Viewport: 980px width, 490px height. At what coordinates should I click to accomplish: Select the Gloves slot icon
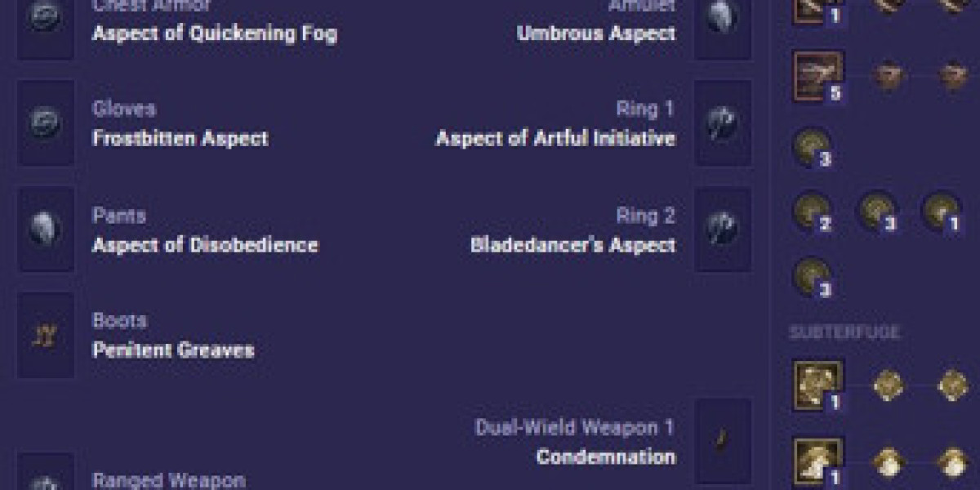pos(46,122)
